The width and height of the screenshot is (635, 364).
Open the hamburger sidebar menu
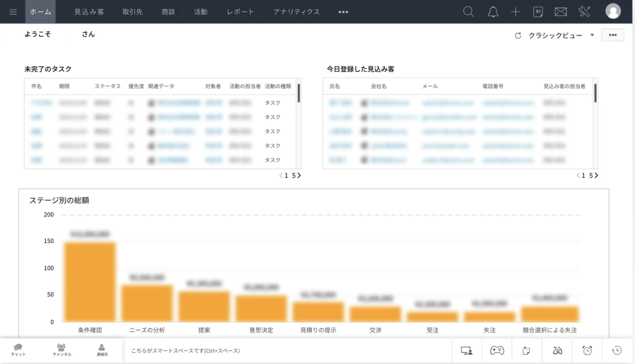point(13,12)
